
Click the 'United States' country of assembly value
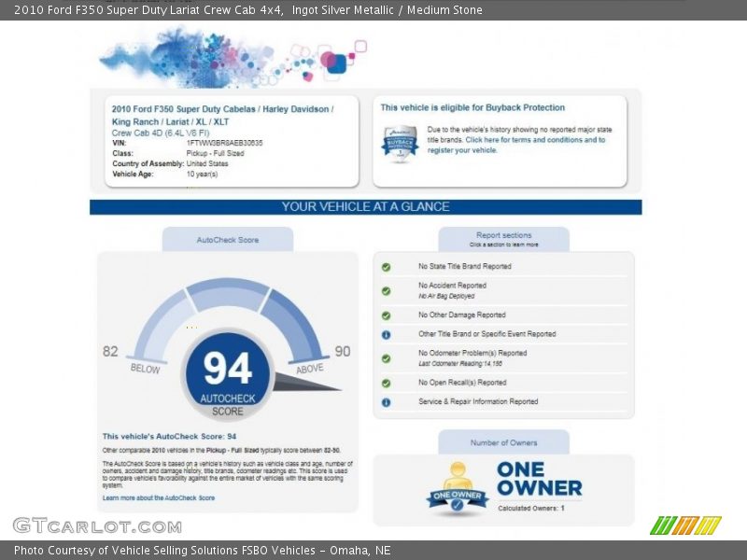coord(207,163)
